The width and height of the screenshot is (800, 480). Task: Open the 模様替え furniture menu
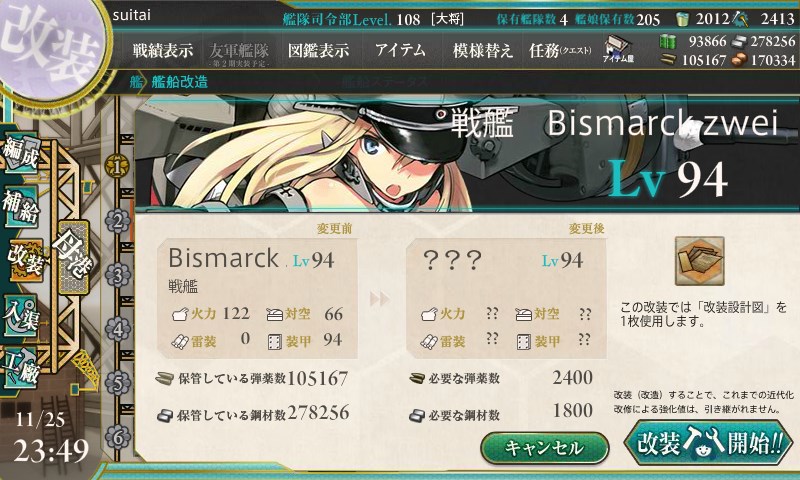pos(482,50)
